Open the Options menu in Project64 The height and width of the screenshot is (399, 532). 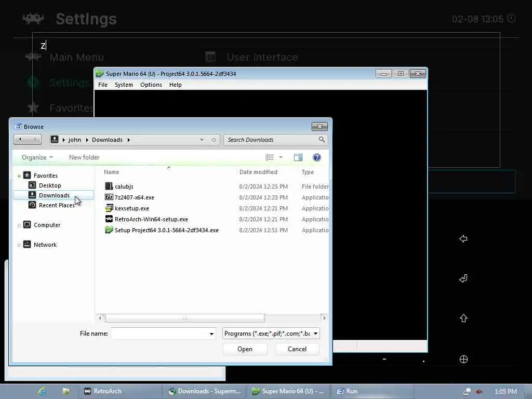point(151,85)
